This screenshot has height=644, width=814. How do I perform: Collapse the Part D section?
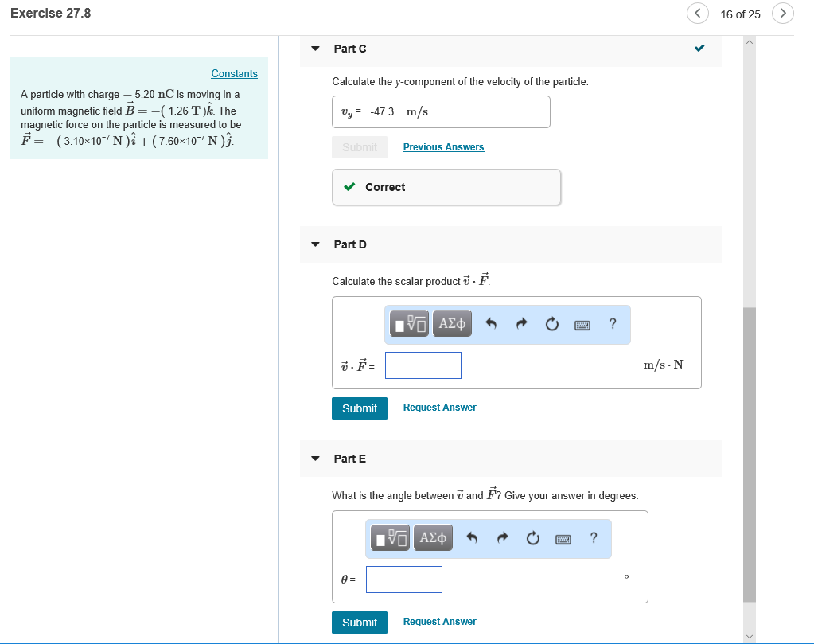pyautogui.click(x=315, y=244)
